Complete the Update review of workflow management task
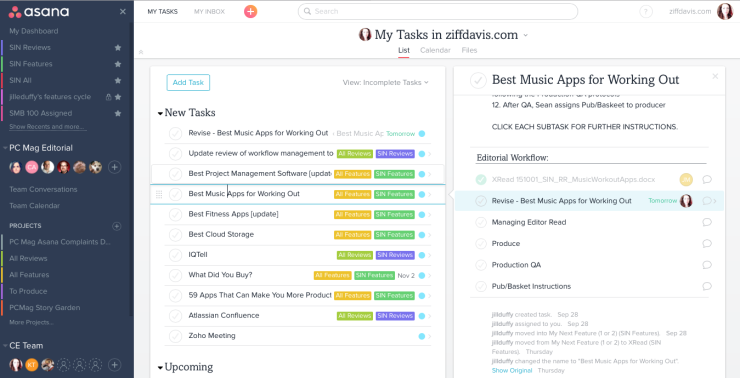 pos(176,154)
